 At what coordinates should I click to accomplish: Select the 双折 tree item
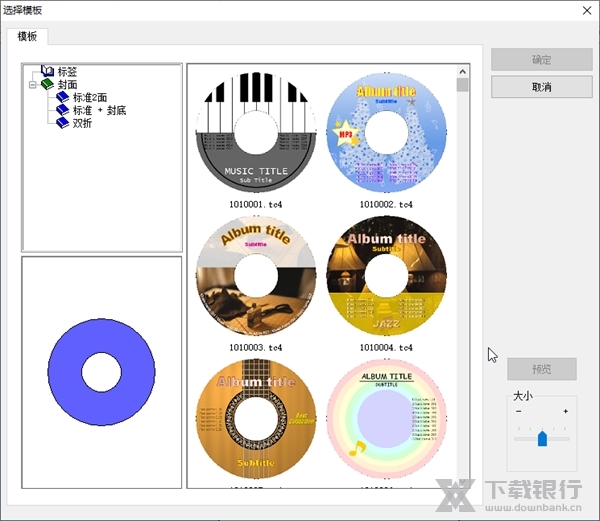tap(82, 124)
